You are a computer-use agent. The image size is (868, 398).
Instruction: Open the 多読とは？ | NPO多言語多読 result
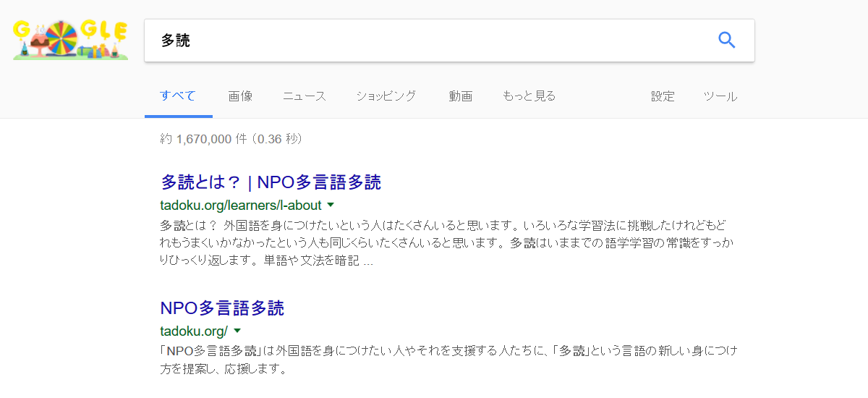[271, 182]
